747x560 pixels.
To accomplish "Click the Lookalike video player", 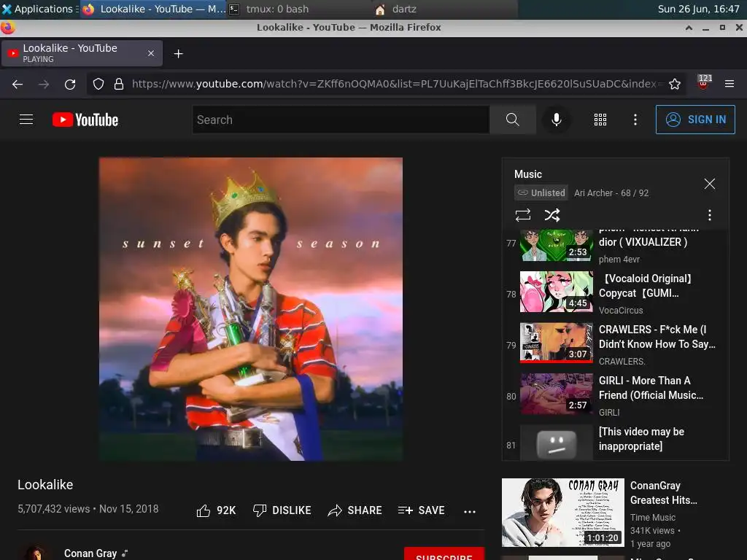I will click(x=251, y=309).
